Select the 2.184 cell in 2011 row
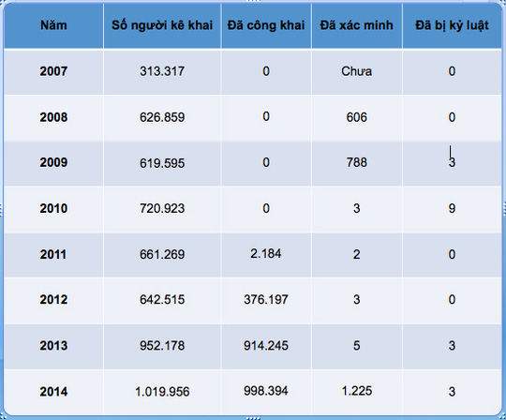Viewport: 506px width, 420px height. [266, 254]
